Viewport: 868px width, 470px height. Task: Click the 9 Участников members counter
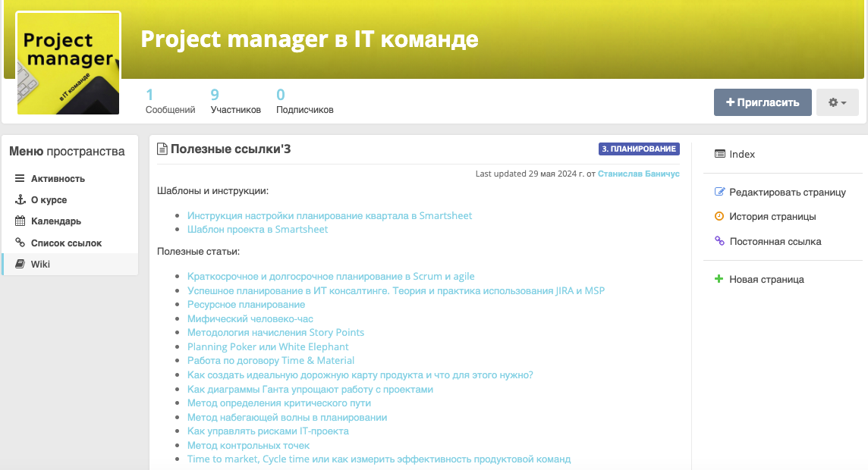235,102
